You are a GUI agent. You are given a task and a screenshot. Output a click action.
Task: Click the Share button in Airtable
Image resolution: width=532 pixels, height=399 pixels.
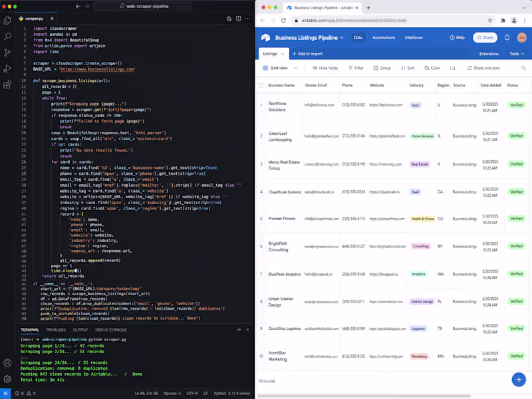(x=485, y=38)
